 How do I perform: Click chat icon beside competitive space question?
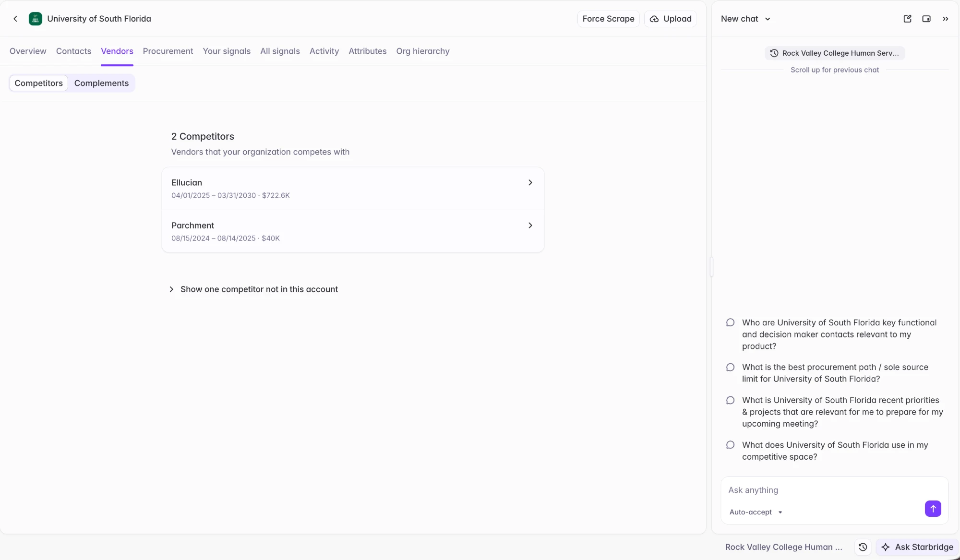click(730, 445)
